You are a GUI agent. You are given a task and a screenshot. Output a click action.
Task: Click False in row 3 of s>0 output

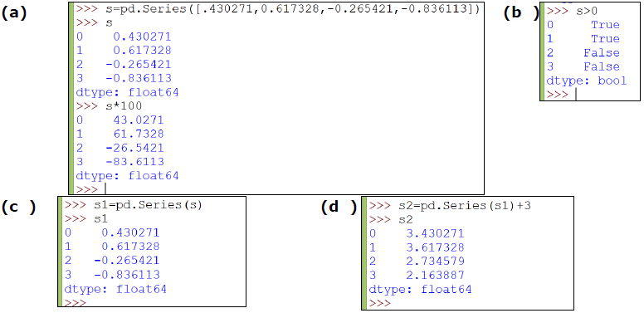[x=602, y=67]
